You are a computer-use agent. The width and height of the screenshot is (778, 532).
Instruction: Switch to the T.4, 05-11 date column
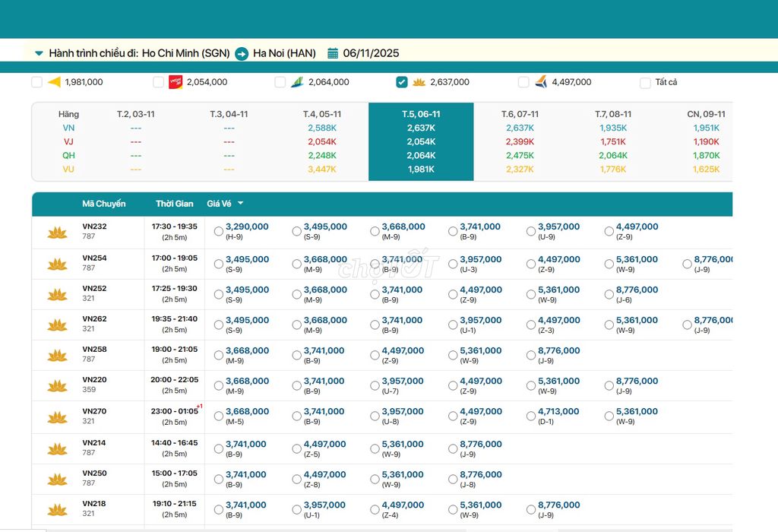tap(321, 114)
